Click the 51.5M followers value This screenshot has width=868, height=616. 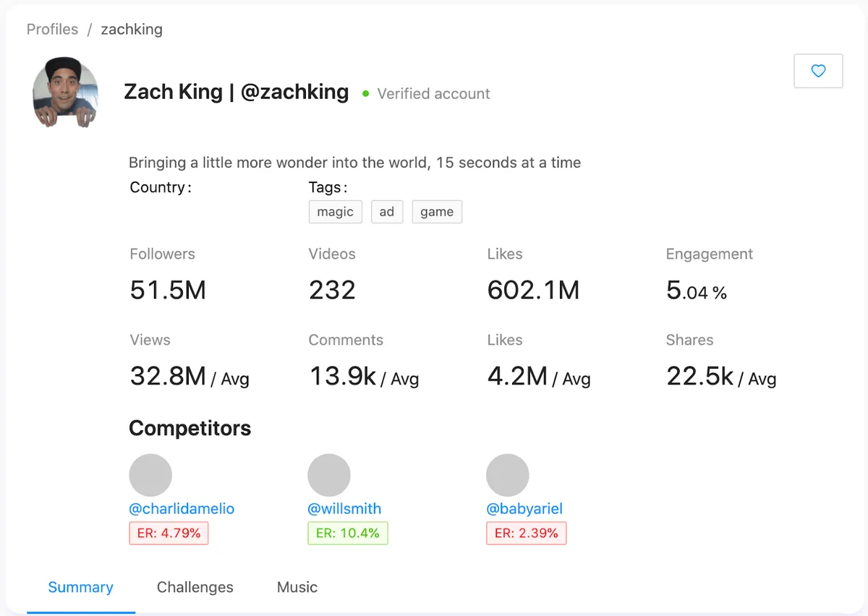pyautogui.click(x=168, y=290)
